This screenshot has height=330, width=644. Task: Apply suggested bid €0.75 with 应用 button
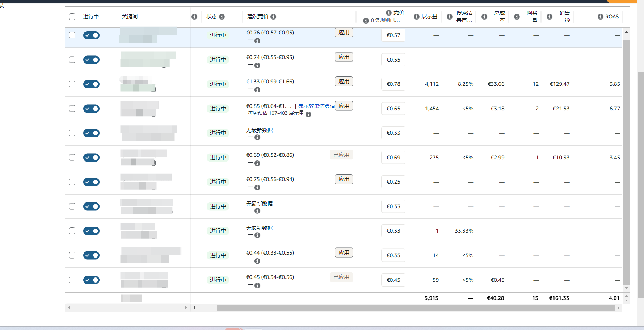pyautogui.click(x=344, y=179)
